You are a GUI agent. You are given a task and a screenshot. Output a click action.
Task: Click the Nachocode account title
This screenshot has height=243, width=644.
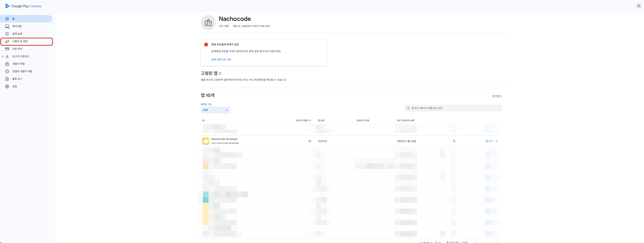click(x=235, y=19)
